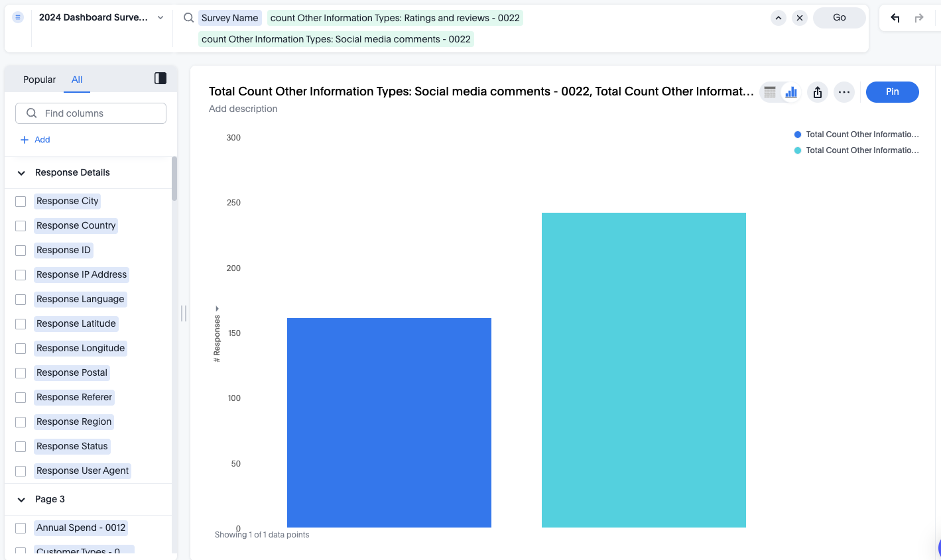
Task: Collapse search bar with up chevron
Action: click(779, 18)
